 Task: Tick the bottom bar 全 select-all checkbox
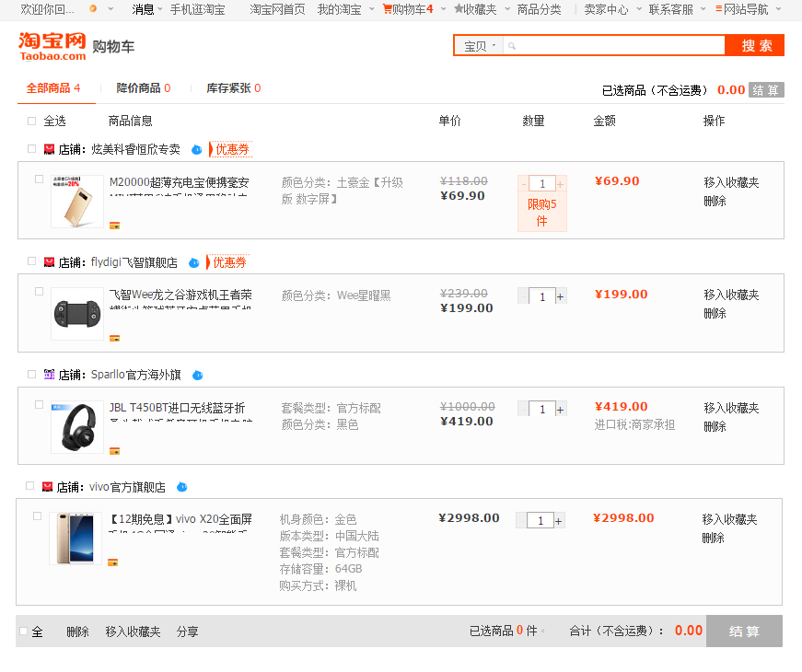coord(24,631)
